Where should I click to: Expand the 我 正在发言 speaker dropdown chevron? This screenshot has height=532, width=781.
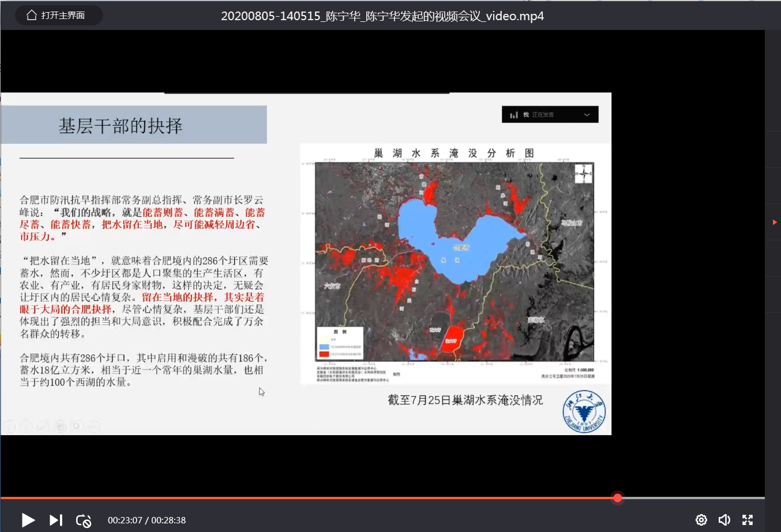tap(587, 115)
